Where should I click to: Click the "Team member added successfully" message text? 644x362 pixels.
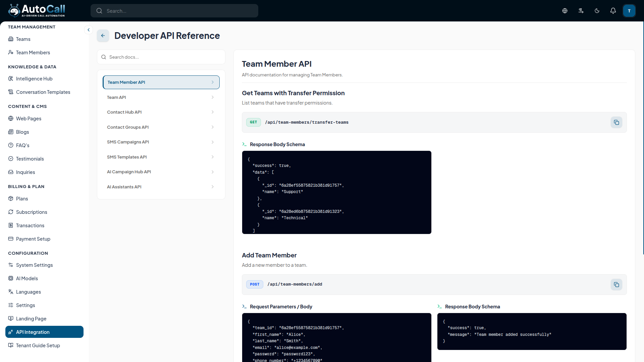(513, 335)
